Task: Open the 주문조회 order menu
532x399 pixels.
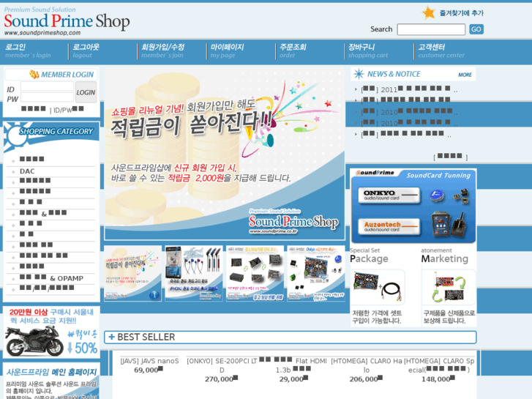Action: pyautogui.click(x=293, y=51)
